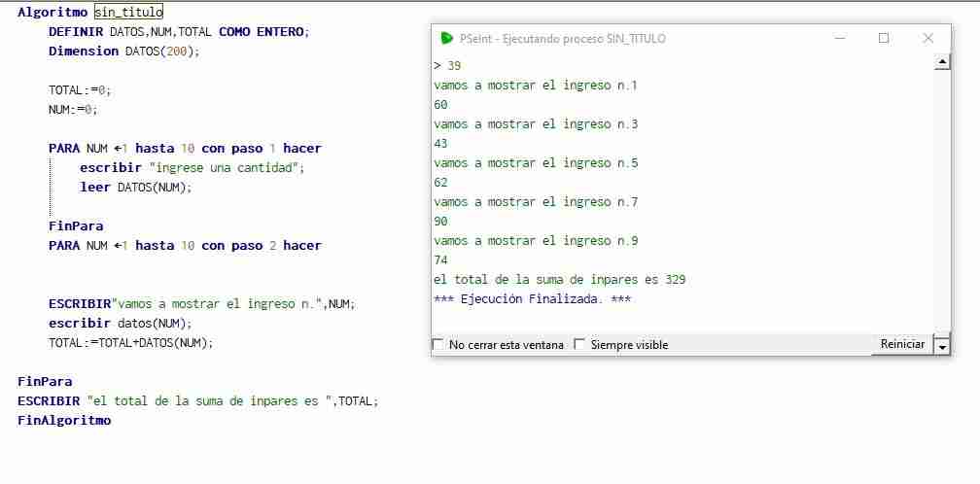Click the 'NUM:=0;' code line

coord(74,109)
